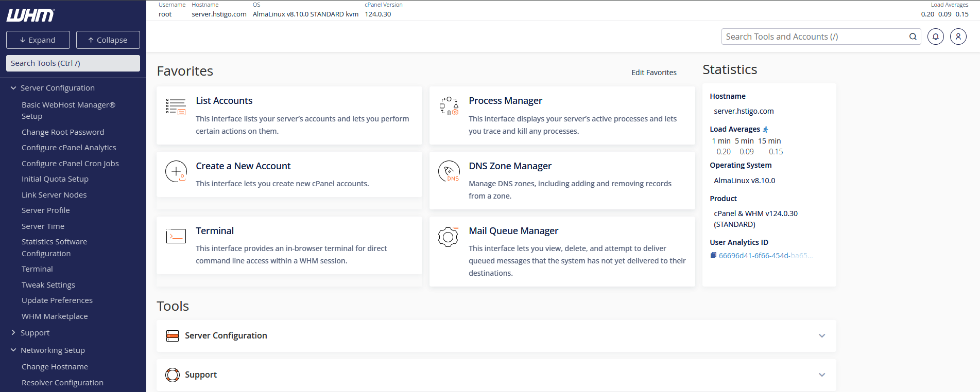Click the User Analytics ID value
This screenshot has height=392, width=980.
click(766, 256)
